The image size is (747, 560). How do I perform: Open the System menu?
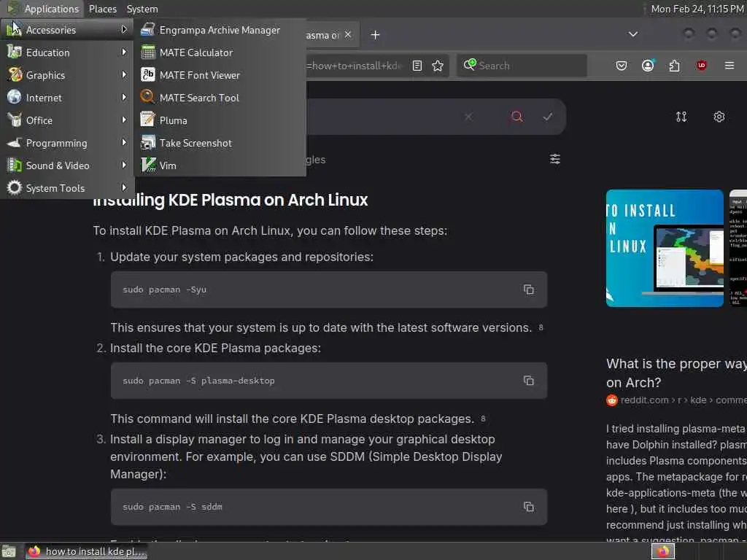(142, 9)
